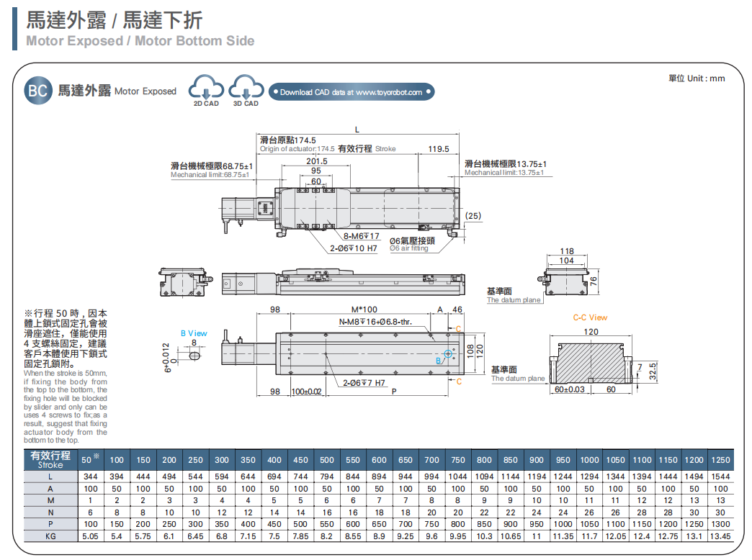Open the Download CAD data toyorobot.com link
The width and height of the screenshot is (752, 560).
tap(352, 92)
